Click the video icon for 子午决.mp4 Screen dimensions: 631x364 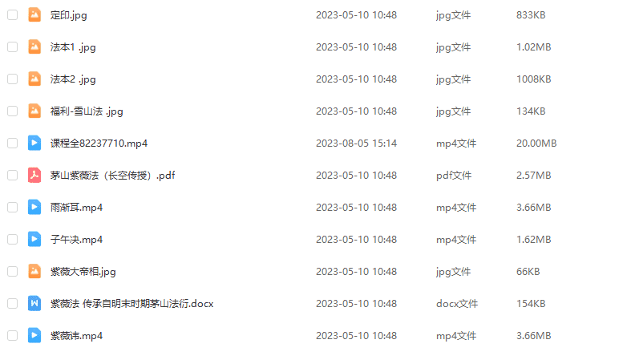(34, 239)
